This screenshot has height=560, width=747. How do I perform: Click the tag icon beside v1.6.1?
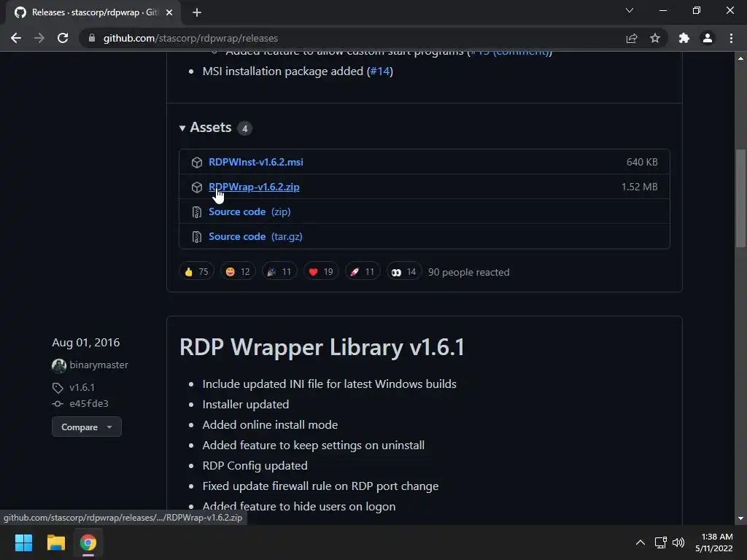58,388
